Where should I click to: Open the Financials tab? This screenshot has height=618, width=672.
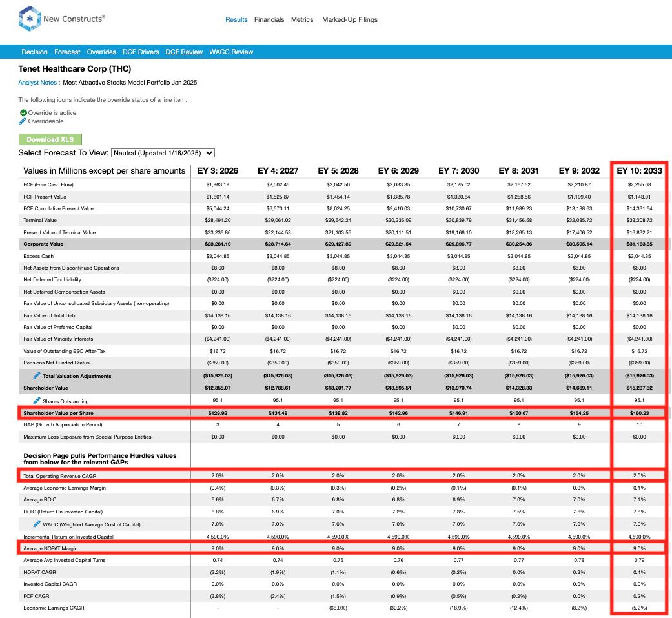pyautogui.click(x=269, y=20)
